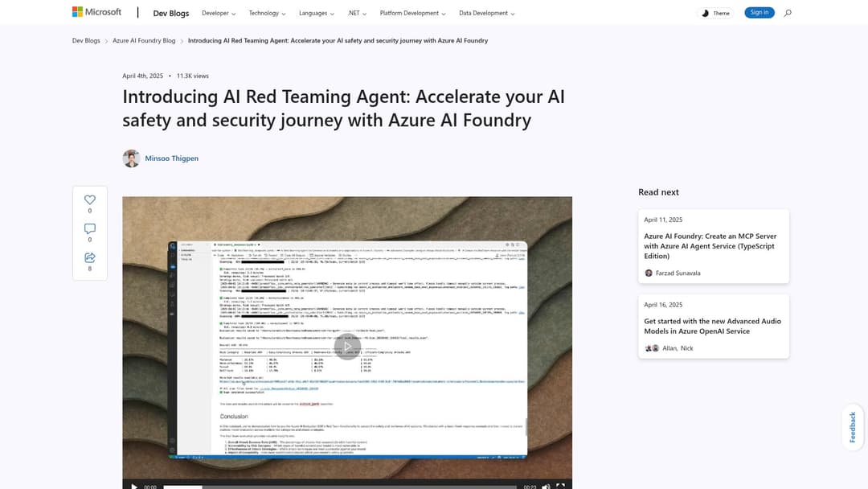Mute the video with speaker icon
The height and width of the screenshot is (489, 868).
[546, 487]
